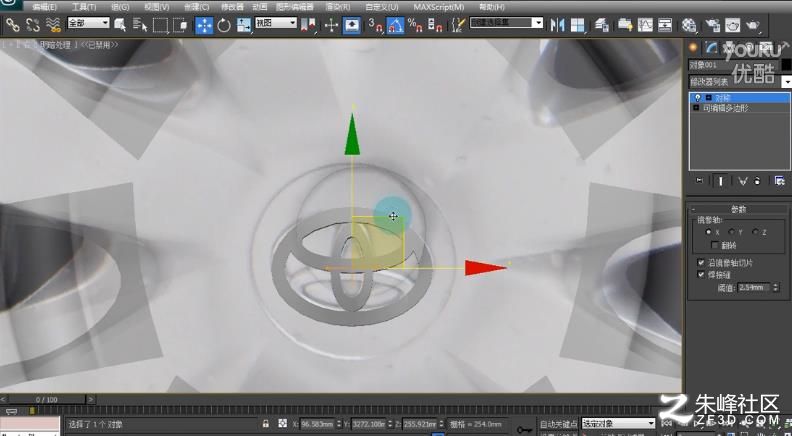The image size is (792, 436).
Task: Activate the Select and Scale tool
Action: click(x=243, y=25)
